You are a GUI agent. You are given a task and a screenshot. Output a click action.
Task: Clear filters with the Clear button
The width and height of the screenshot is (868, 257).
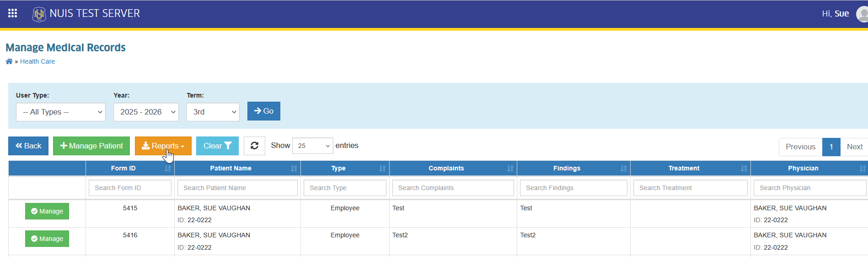coord(217,146)
